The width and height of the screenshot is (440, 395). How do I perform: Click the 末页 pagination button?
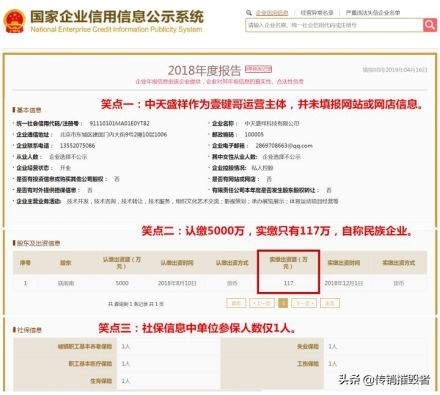pos(330,303)
